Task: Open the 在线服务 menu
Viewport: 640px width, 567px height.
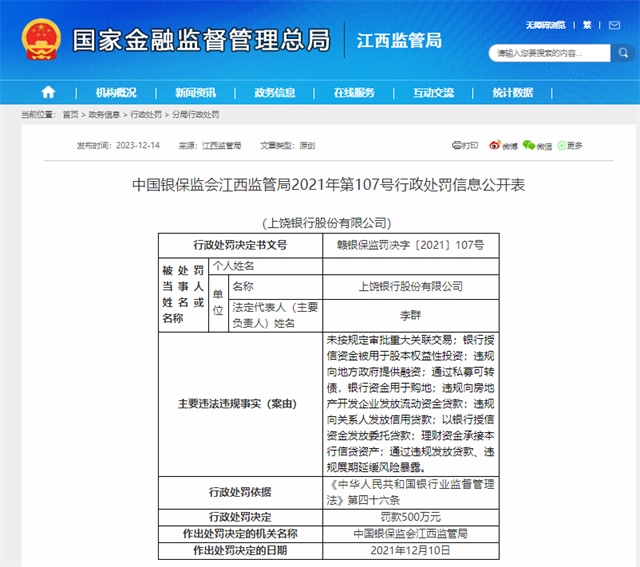Action: tap(354, 93)
